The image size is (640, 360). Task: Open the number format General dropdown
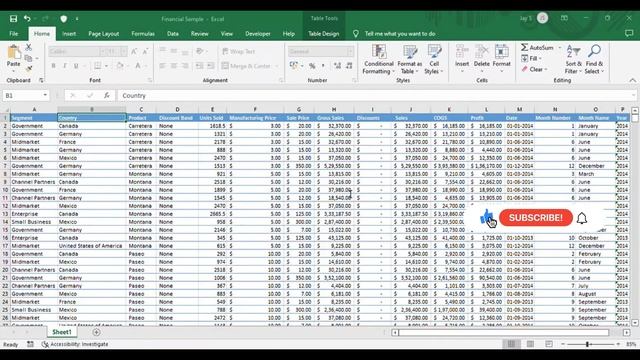pos(350,51)
